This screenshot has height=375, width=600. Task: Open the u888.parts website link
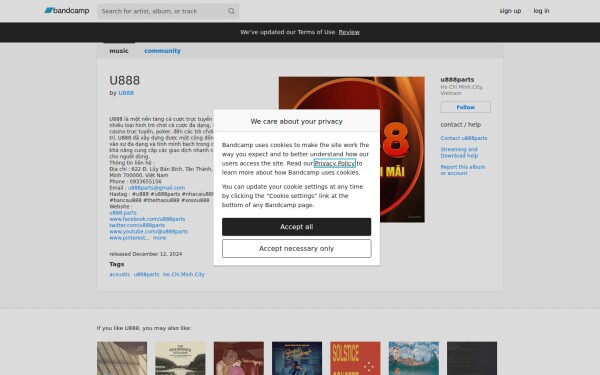tap(123, 213)
